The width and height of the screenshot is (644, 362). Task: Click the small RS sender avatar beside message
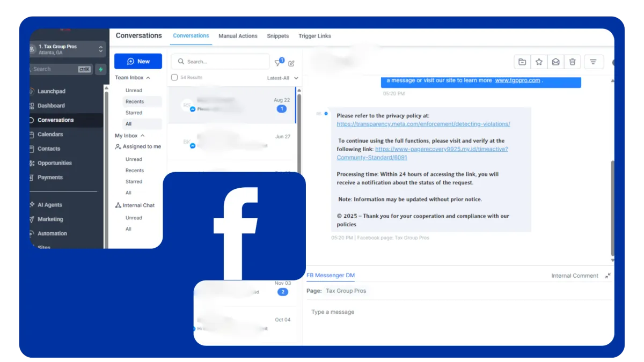click(x=319, y=114)
